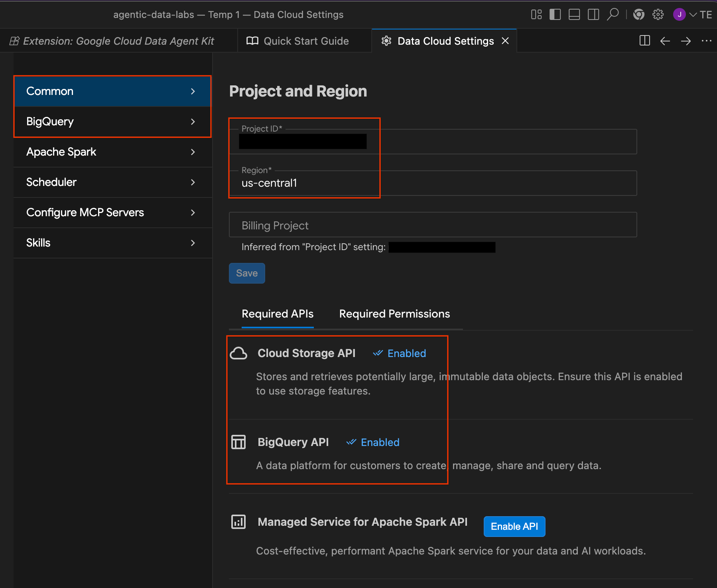Click the BigQuery API table icon
The height and width of the screenshot is (588, 717).
point(238,442)
